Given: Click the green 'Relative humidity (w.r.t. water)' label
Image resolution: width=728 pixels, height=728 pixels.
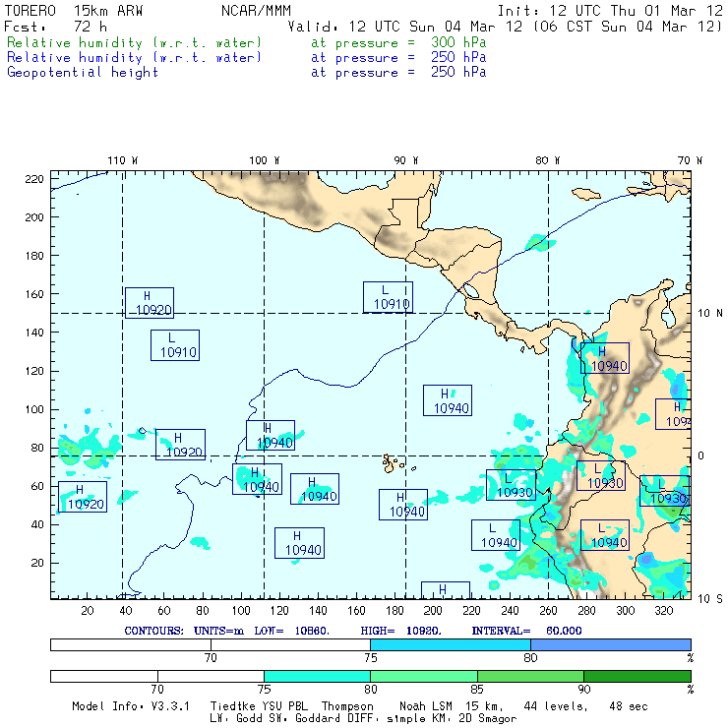Looking at the screenshot, I should pyautogui.click(x=134, y=42).
